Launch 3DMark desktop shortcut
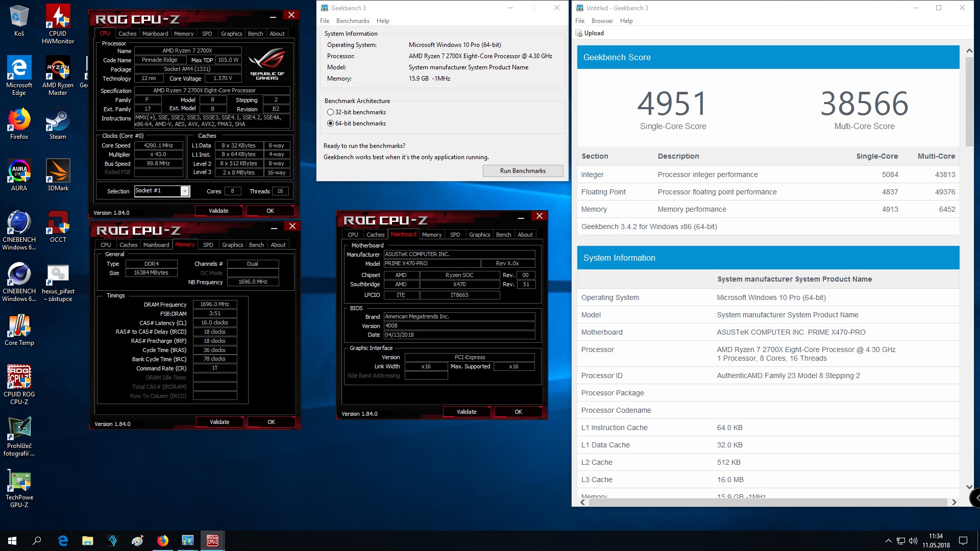Image resolution: width=980 pixels, height=551 pixels. point(58,175)
